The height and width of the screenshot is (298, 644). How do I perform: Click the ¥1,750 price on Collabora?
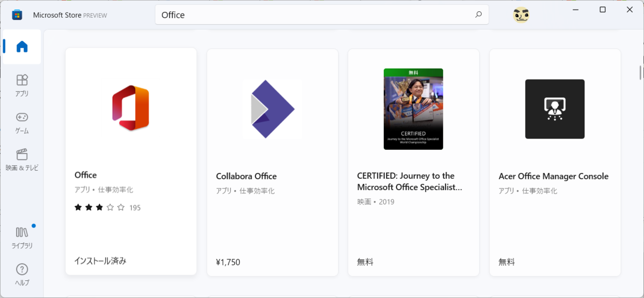click(x=228, y=262)
